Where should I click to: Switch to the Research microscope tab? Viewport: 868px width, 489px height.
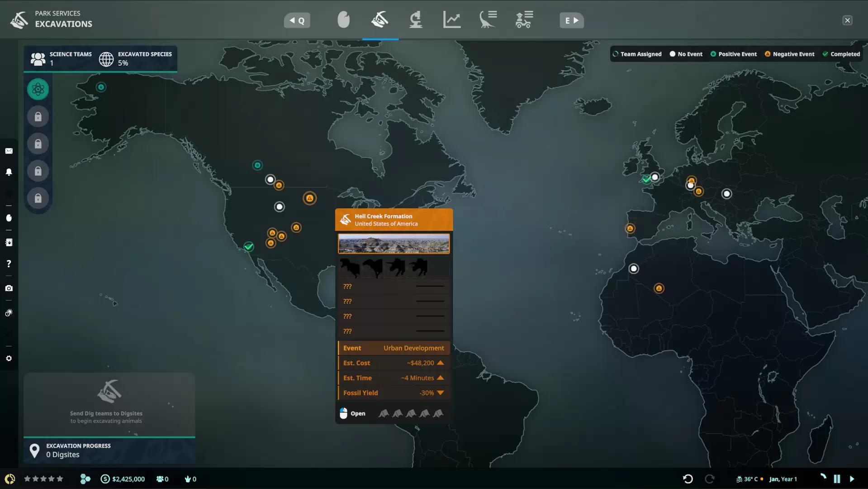click(416, 20)
